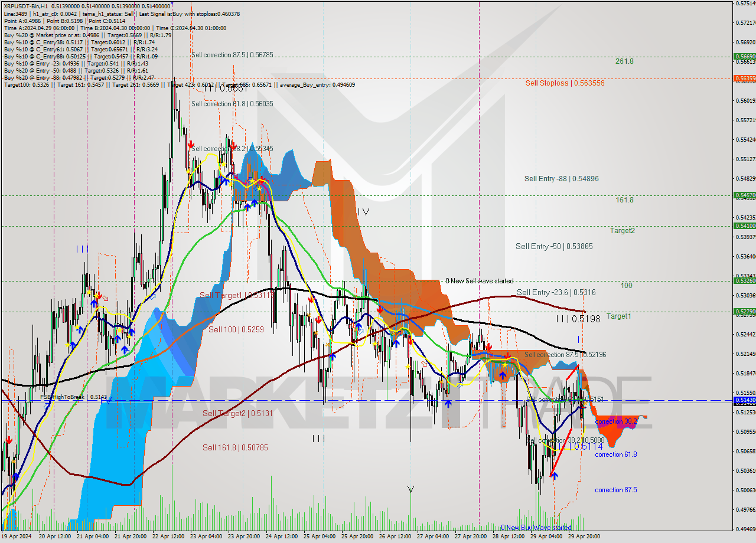Click the 'Sell Target1 | 0.5311' label
Image resolution: width=756 pixels, height=543 pixels.
(x=236, y=296)
